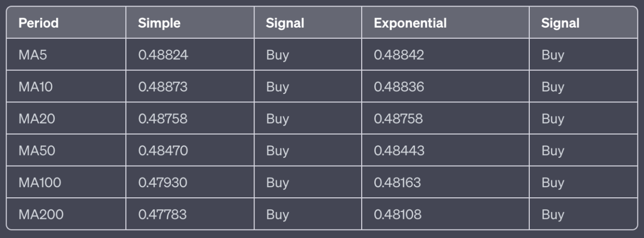Select the MA5 row label

click(x=33, y=55)
